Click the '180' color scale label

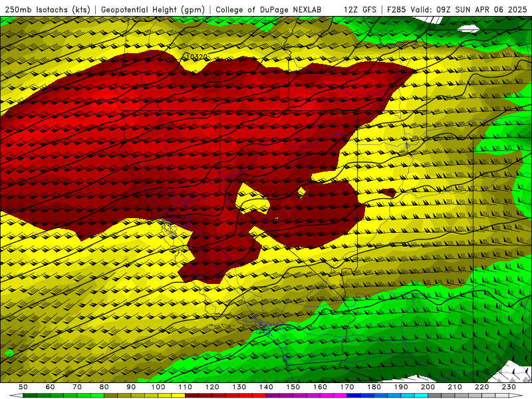pyautogui.click(x=374, y=387)
